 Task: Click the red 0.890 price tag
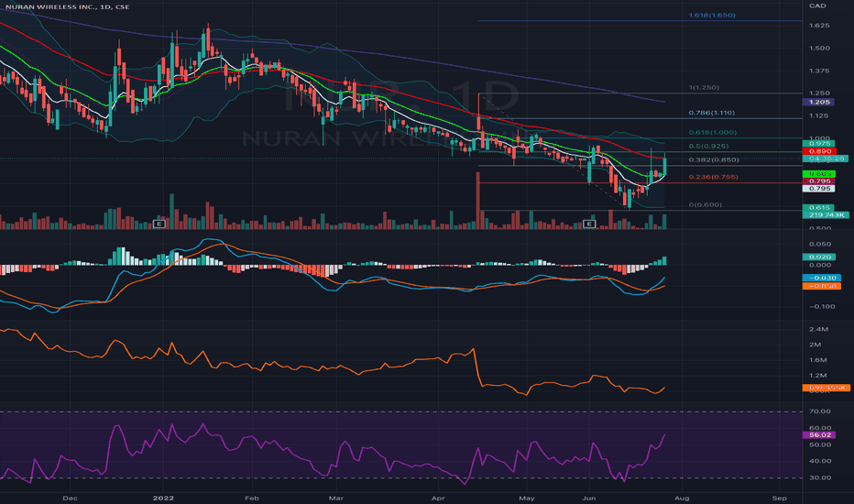818,151
